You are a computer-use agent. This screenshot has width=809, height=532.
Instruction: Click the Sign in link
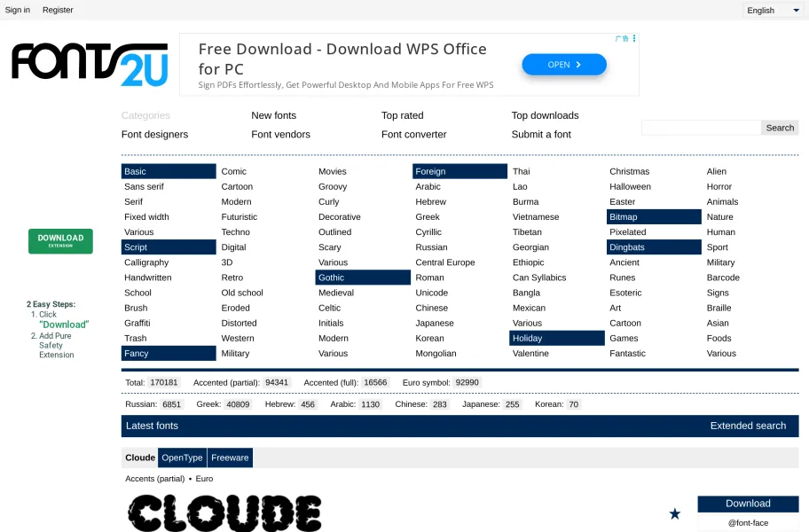tap(18, 10)
